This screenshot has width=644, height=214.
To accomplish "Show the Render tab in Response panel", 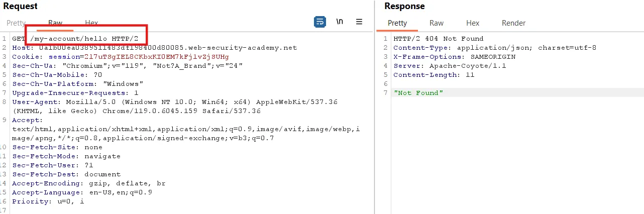I will coord(513,23).
